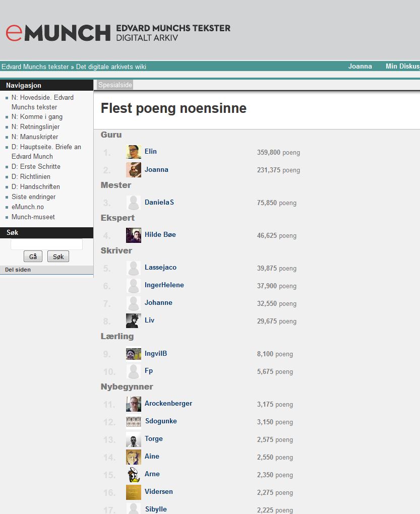The height and width of the screenshot is (514, 420).
Task: Expand the Del siden section
Action: pos(18,270)
